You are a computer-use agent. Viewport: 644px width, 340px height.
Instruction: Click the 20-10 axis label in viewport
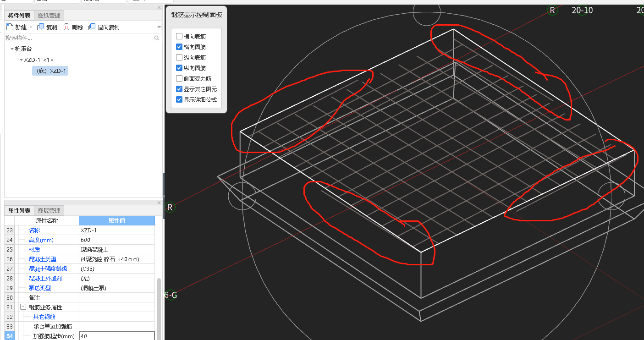[x=582, y=10]
